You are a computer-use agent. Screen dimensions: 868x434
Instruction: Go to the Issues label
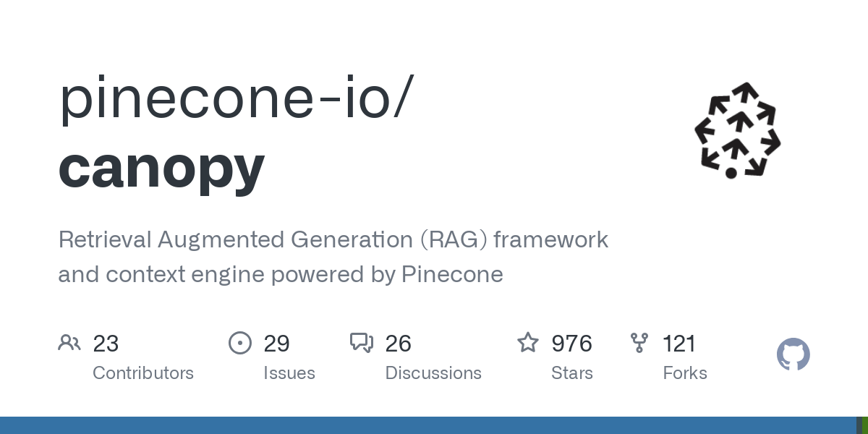click(x=289, y=373)
